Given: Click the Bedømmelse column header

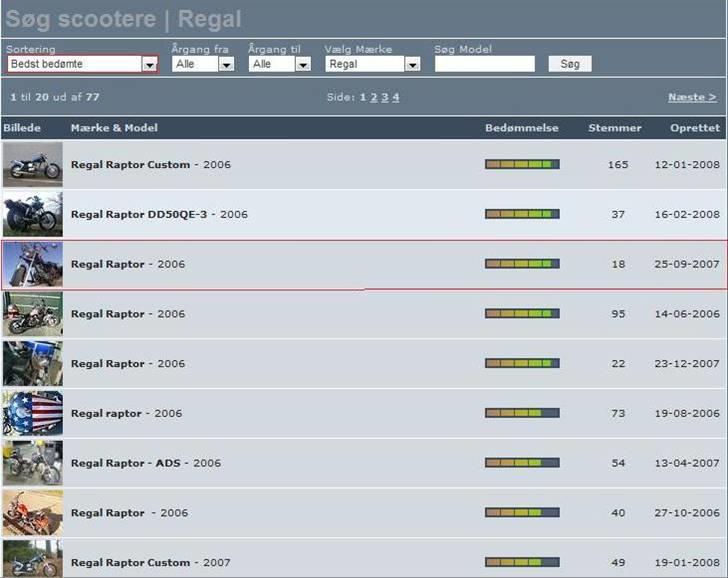Looking at the screenshot, I should coord(522,128).
